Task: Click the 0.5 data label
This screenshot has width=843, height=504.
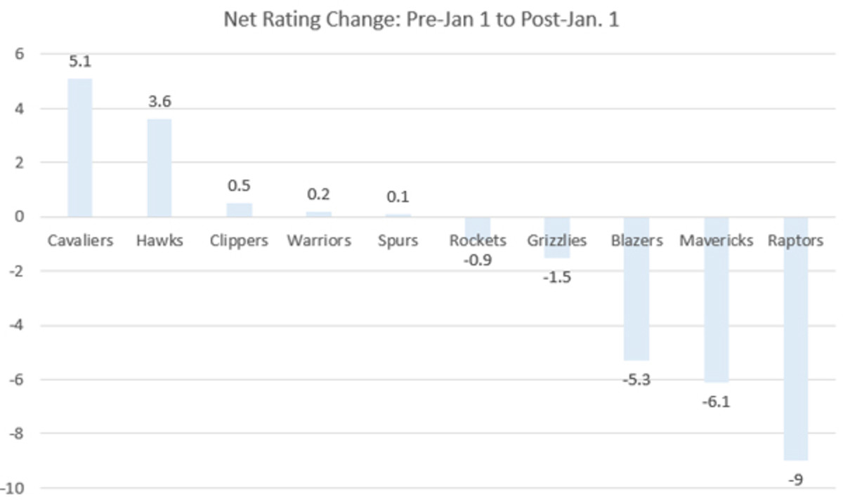Action: [x=239, y=186]
